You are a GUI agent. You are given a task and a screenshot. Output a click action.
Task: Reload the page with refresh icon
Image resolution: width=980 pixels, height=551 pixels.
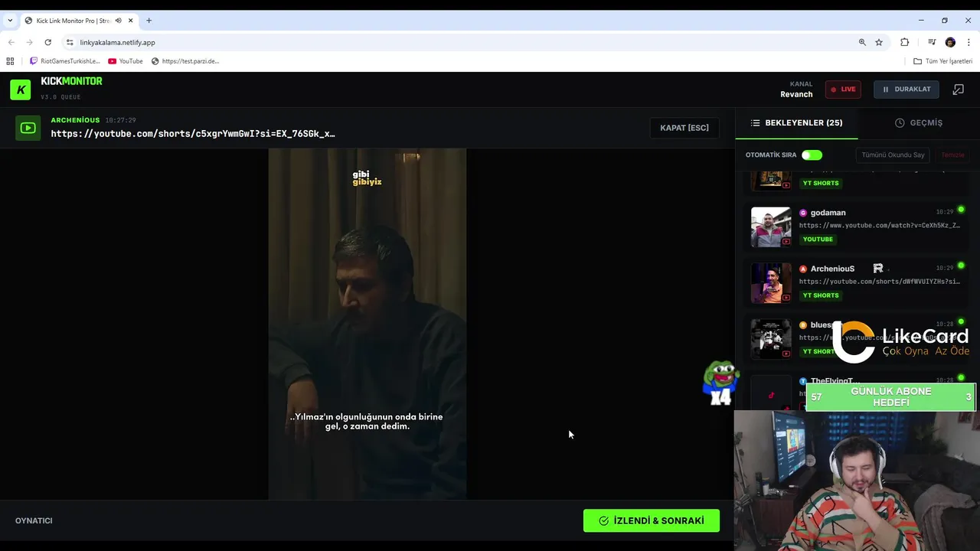(x=47, y=42)
